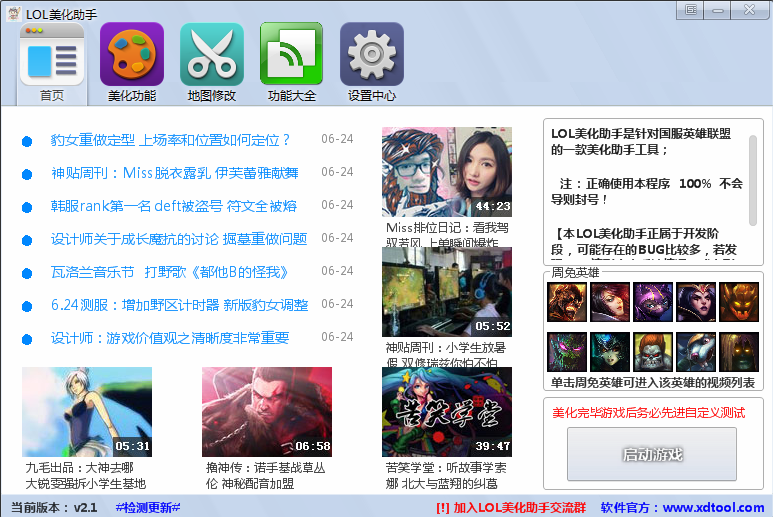This screenshot has width=773, height=517.
Task: Click caption 苦笑学堂：听故事学索娜
Action: [x=446, y=476]
